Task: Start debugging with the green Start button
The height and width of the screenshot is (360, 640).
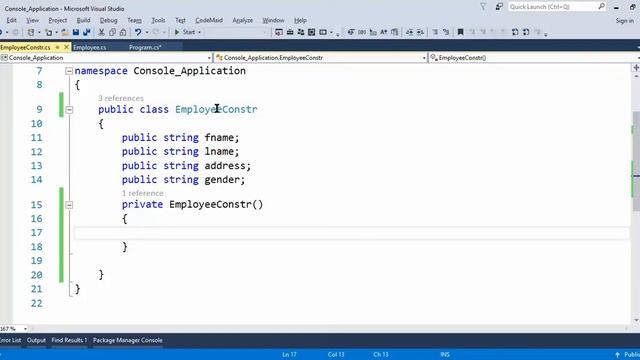Action: (x=185, y=32)
